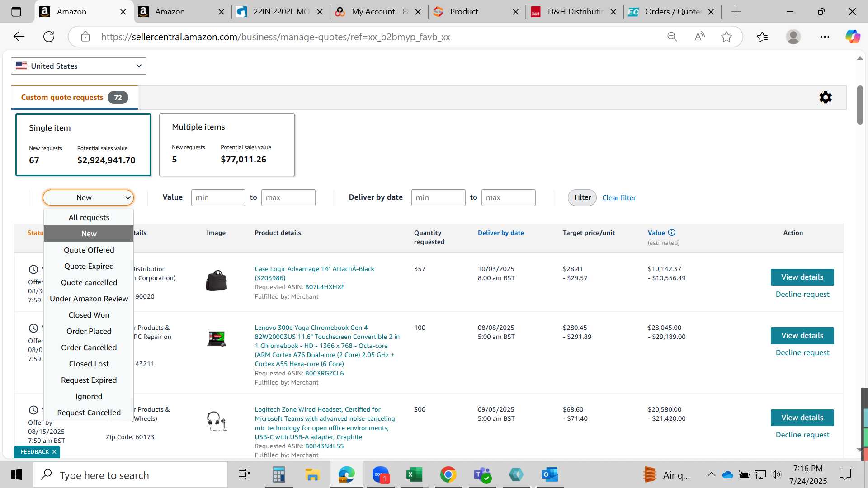Click the Windows taskbar search box
Image resolution: width=868 pixels, height=488 pixels.
pyautogui.click(x=131, y=475)
